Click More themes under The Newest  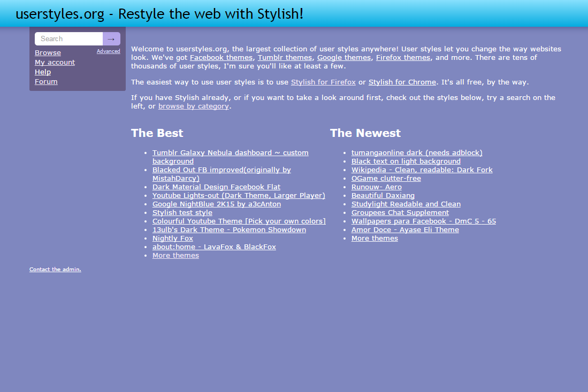pos(375,239)
